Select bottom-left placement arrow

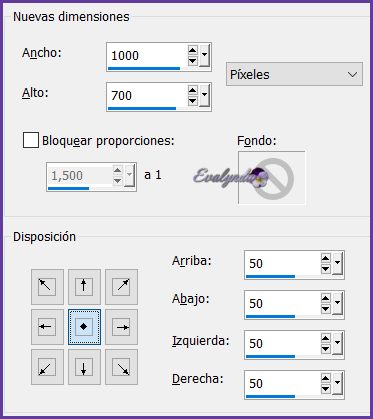click(x=47, y=367)
